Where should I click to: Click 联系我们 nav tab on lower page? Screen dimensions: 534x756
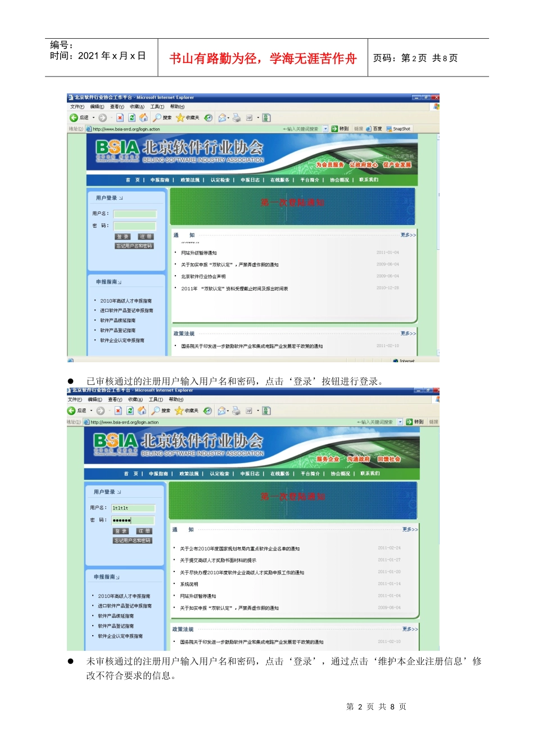pos(370,474)
